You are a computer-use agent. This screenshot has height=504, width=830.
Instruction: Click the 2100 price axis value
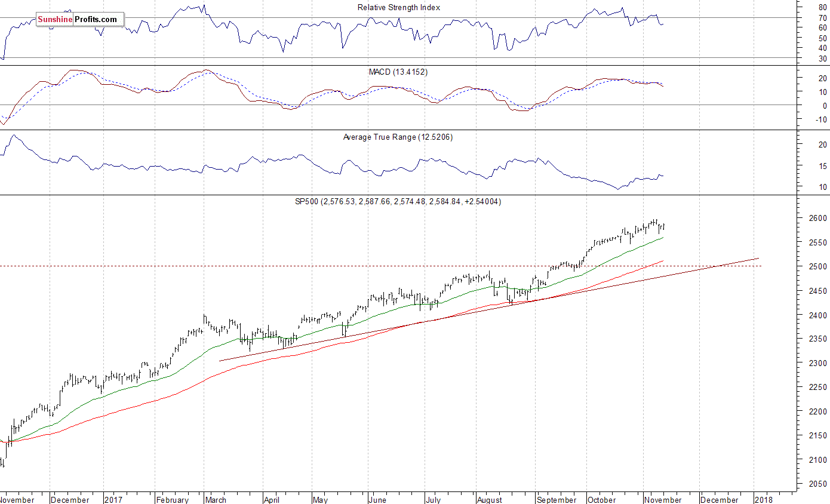pos(818,460)
